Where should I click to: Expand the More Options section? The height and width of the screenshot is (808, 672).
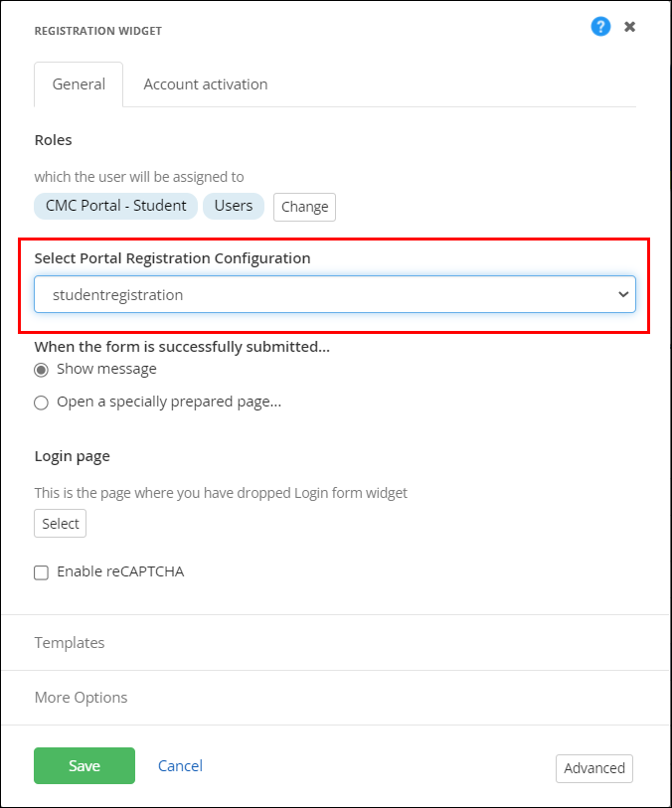[81, 698]
